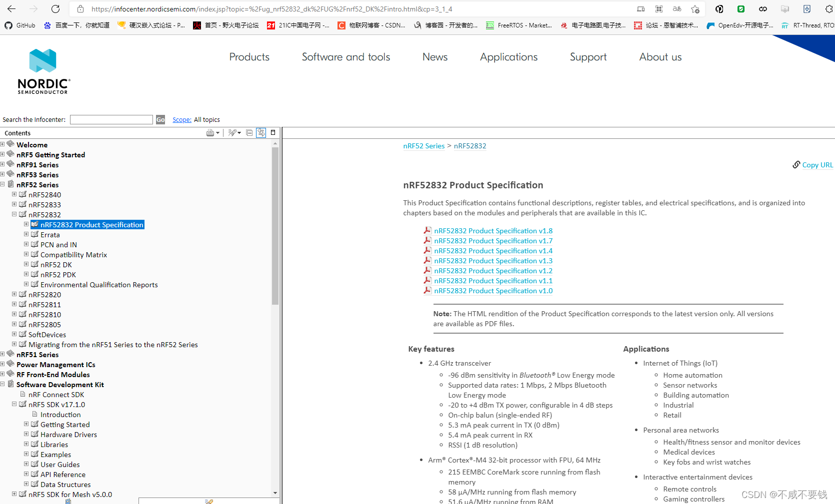
Task: Click the infinity loop extension icon
Action: click(x=763, y=9)
